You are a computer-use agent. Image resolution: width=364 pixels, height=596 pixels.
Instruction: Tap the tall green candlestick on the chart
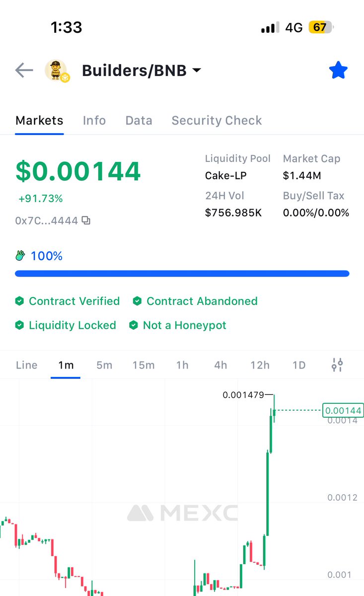point(267,494)
